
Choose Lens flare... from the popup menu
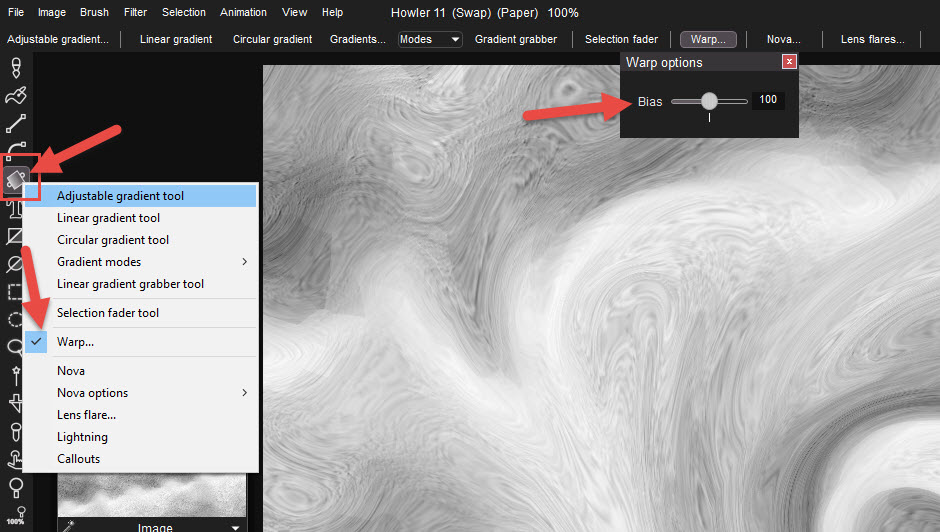(x=86, y=415)
